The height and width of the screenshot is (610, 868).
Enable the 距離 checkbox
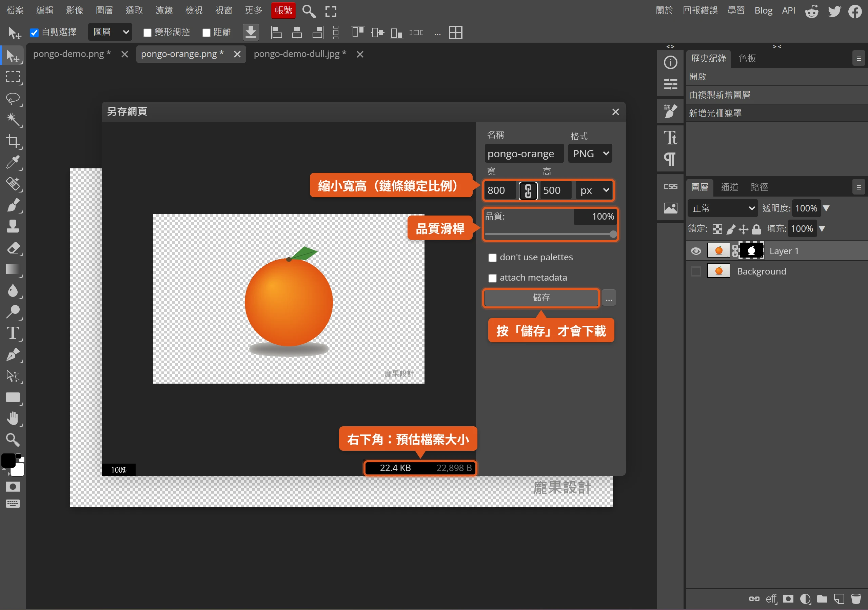[206, 33]
